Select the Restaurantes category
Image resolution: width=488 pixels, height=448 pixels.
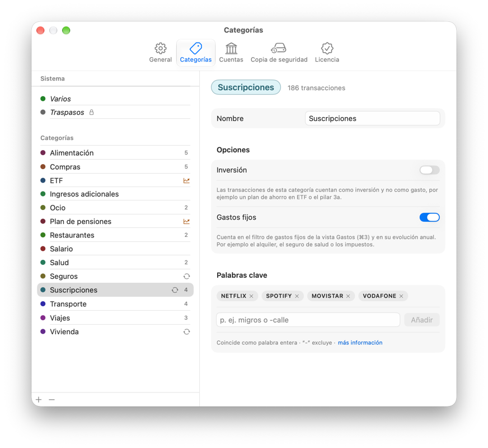tap(115, 235)
